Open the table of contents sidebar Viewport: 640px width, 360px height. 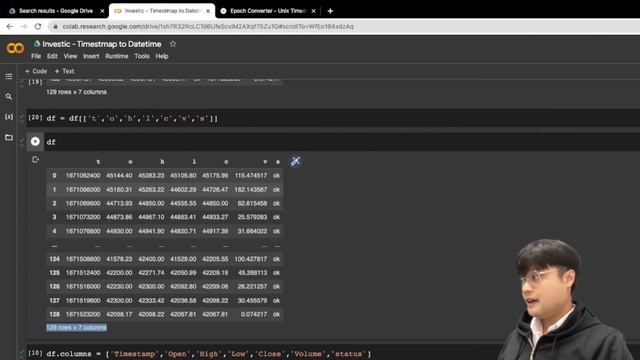pos(9,76)
